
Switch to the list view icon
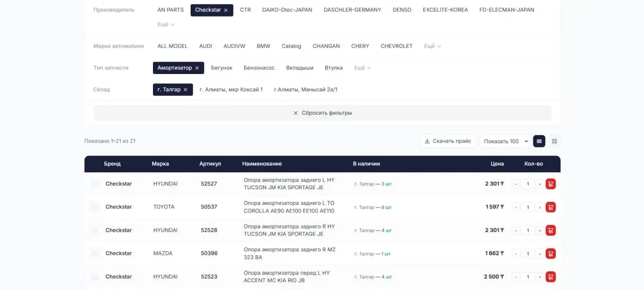point(539,141)
